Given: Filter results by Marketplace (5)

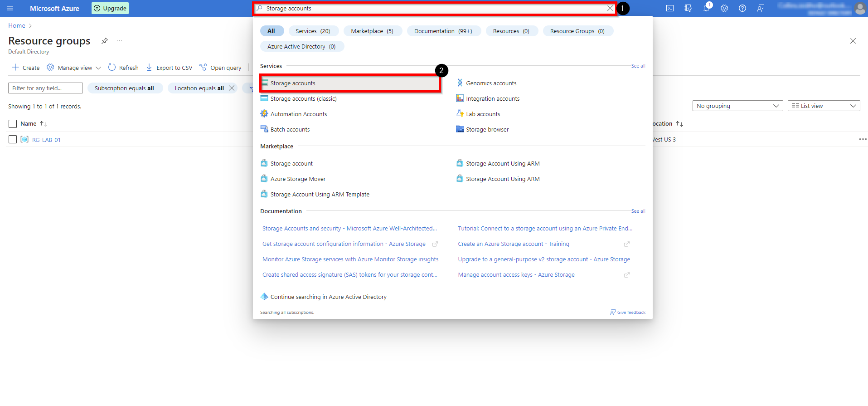Looking at the screenshot, I should coord(372,31).
